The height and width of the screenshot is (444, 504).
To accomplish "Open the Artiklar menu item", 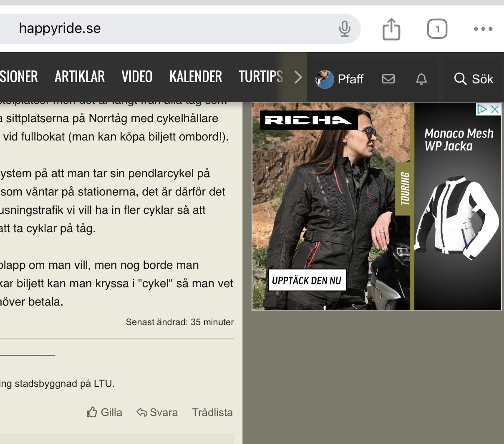I will (x=80, y=77).
